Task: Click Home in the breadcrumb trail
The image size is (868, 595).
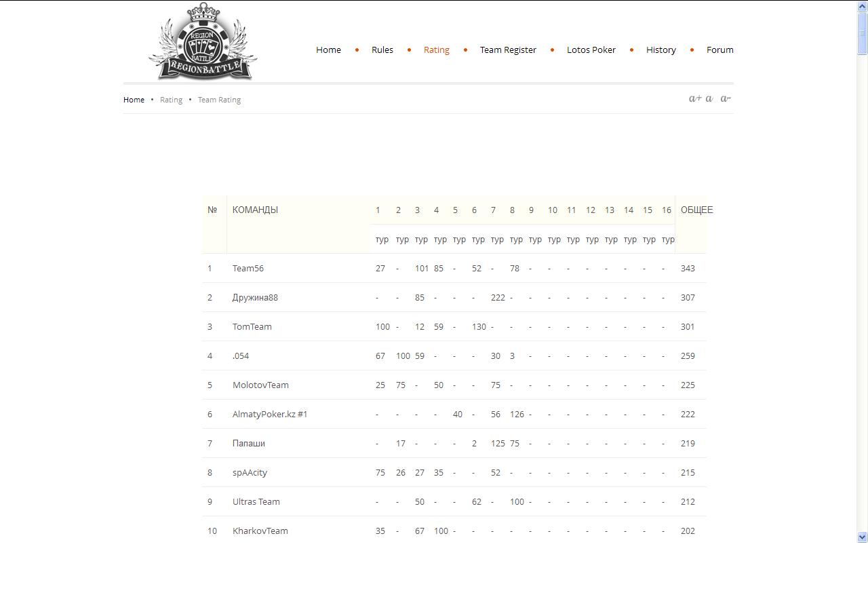Action: coord(134,100)
